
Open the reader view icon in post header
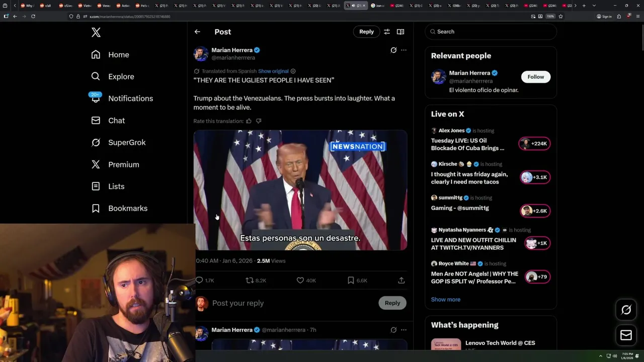tap(400, 32)
